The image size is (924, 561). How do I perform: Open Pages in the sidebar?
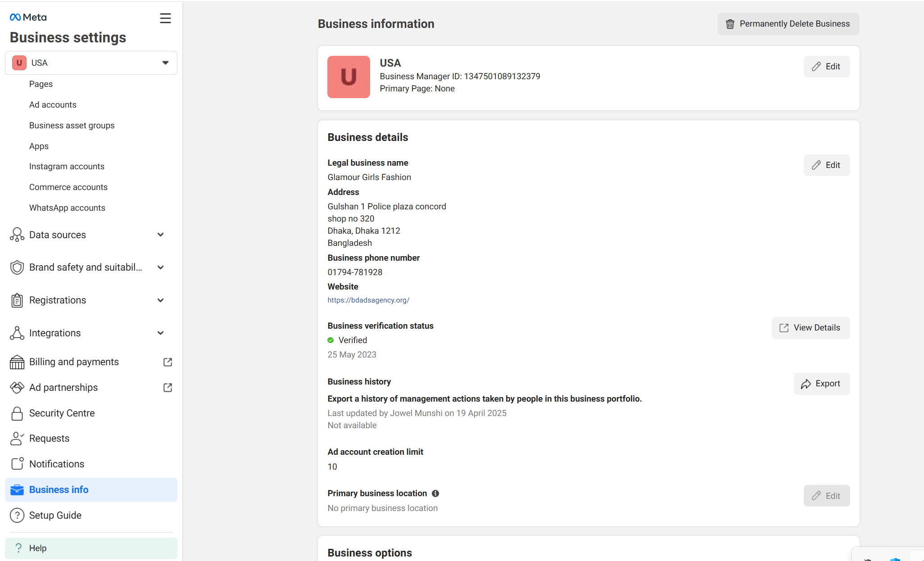(41, 84)
